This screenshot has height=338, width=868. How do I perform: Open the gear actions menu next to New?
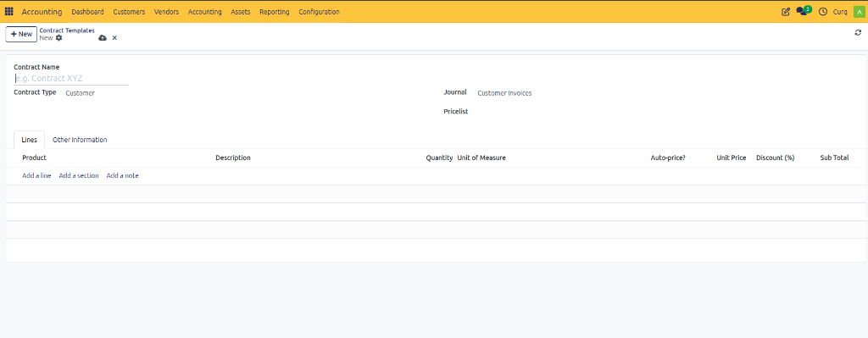pyautogui.click(x=59, y=38)
